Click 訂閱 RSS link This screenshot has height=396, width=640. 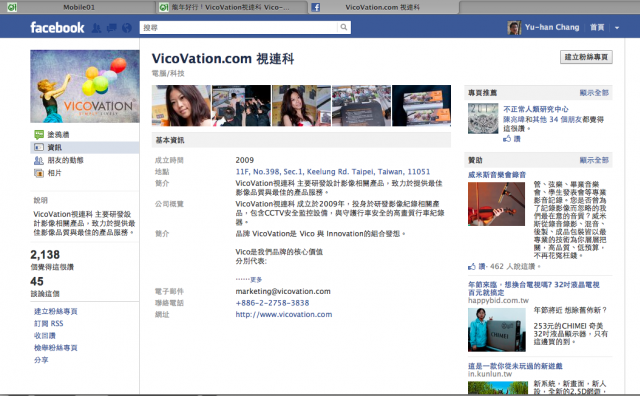pos(49,323)
